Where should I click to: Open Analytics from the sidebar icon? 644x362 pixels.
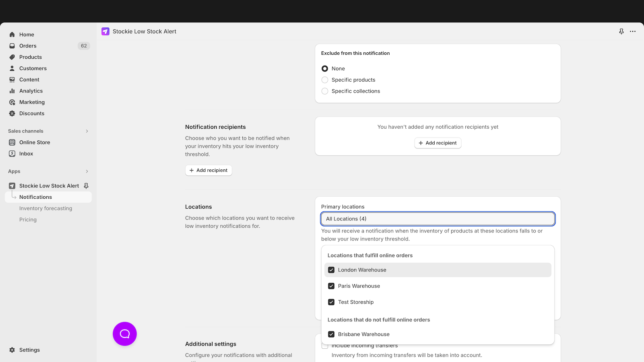[x=12, y=90]
